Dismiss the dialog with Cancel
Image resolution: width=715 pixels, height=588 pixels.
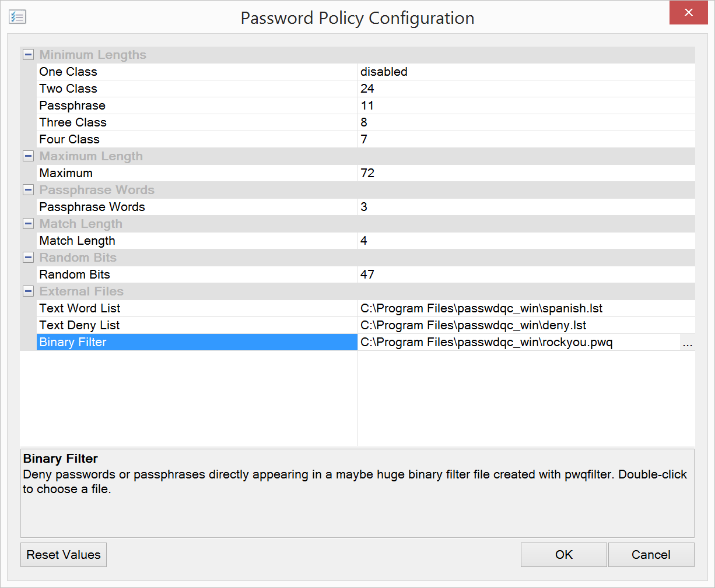pyautogui.click(x=651, y=555)
